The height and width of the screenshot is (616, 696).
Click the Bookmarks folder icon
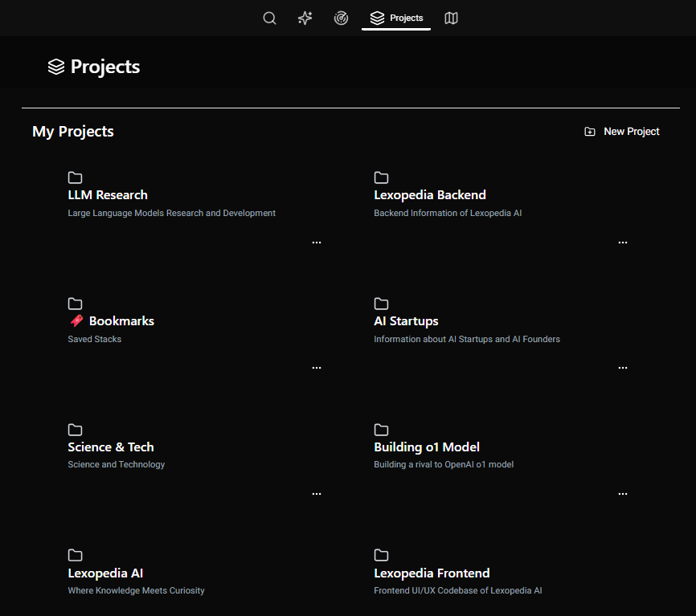pos(75,304)
